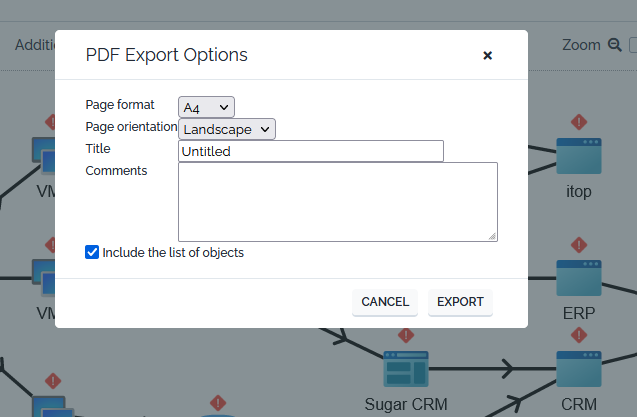Click the warning badge above CRM

(578, 335)
